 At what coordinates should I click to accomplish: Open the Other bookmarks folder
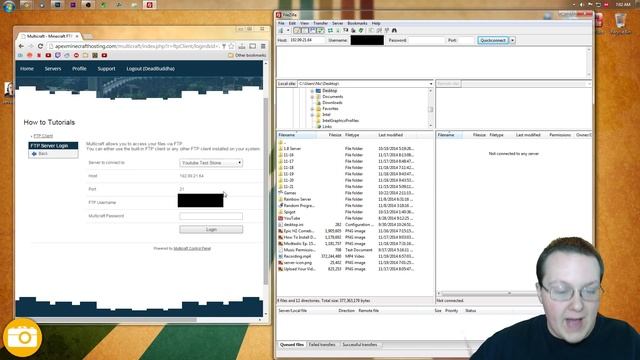coord(247,55)
